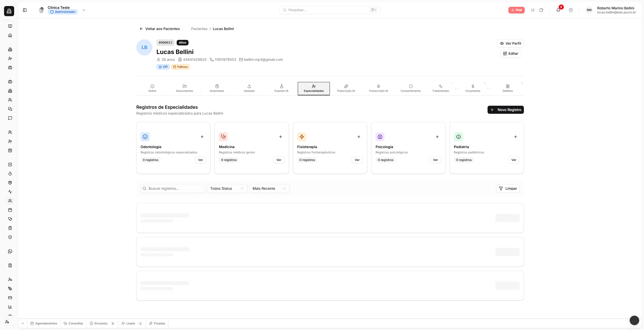The width and height of the screenshot is (644, 330).
Task: Open WhatsApp from the sidebar
Action: coord(10,251)
